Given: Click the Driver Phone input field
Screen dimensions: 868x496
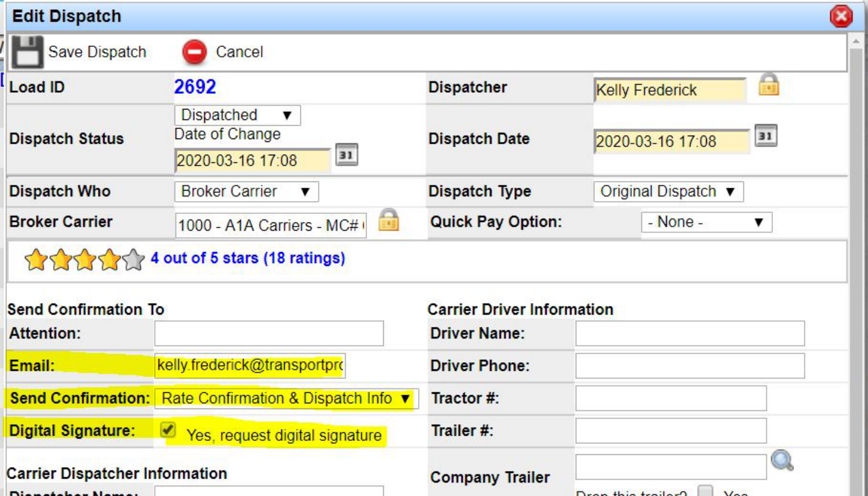Looking at the screenshot, I should click(x=690, y=366).
